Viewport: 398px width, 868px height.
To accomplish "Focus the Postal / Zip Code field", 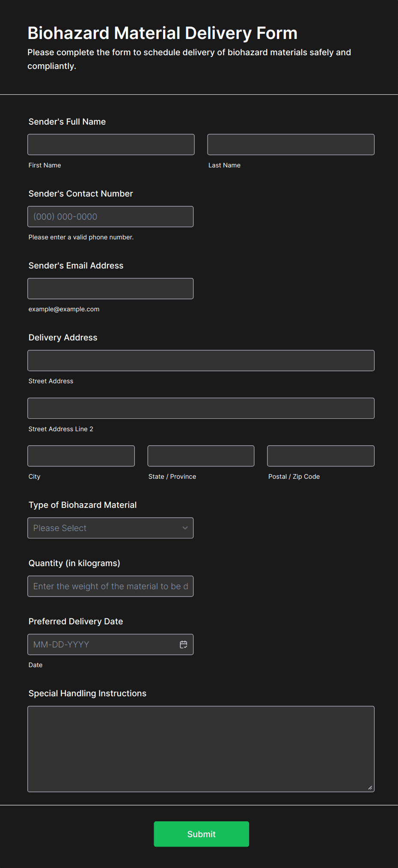I will tap(321, 456).
